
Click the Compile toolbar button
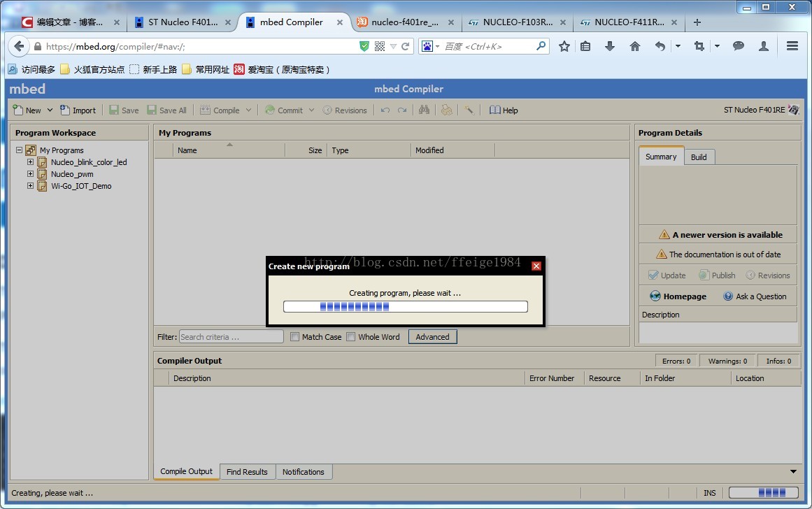point(220,110)
